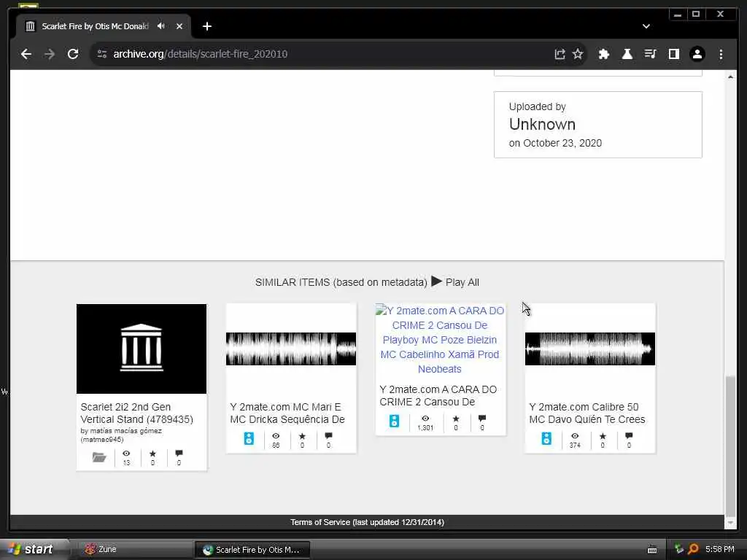Open Chrome three-dot menu
Image resolution: width=747 pixels, height=560 pixels.
pos(721,54)
